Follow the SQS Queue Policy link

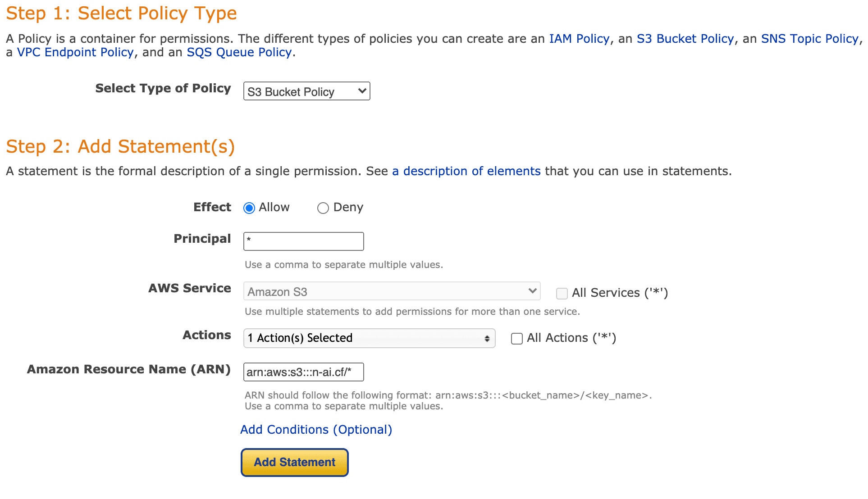[x=239, y=52]
